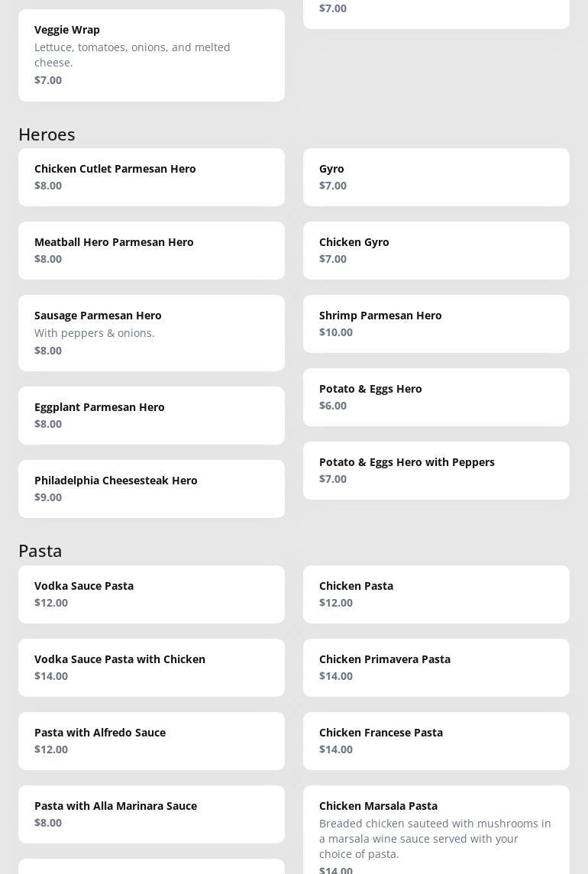Open Chicken Cutlet Parmesan Hero item
This screenshot has width=588, height=874.
(x=151, y=177)
